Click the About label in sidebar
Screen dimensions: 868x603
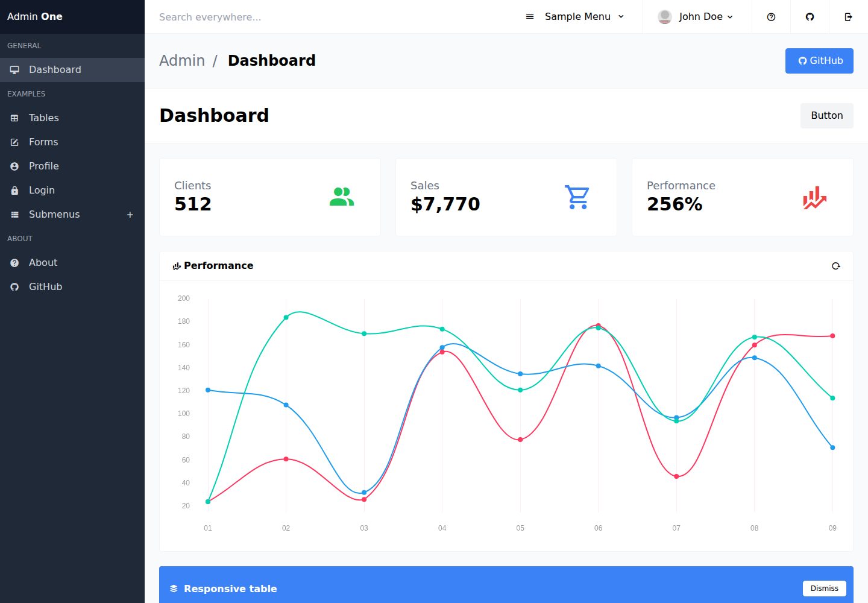[x=43, y=263]
